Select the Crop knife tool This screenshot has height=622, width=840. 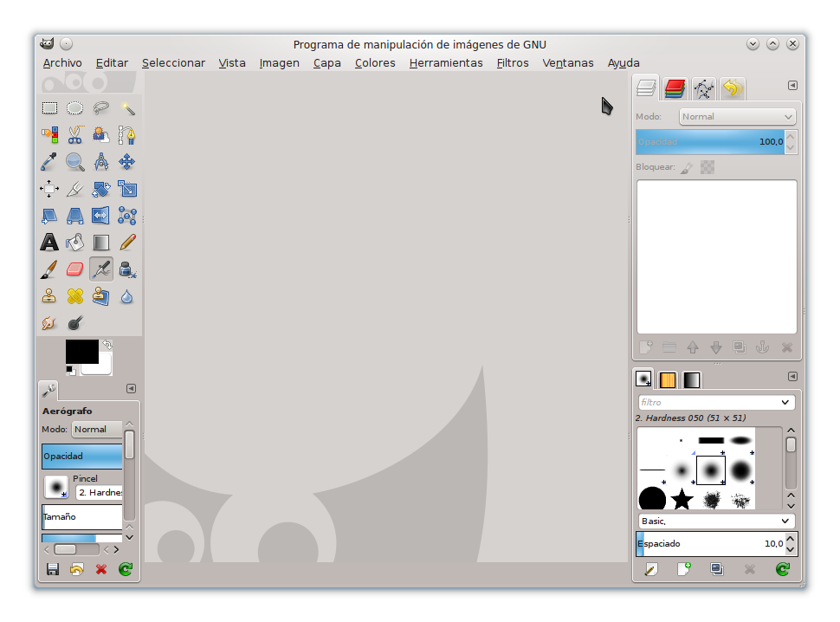(x=75, y=189)
